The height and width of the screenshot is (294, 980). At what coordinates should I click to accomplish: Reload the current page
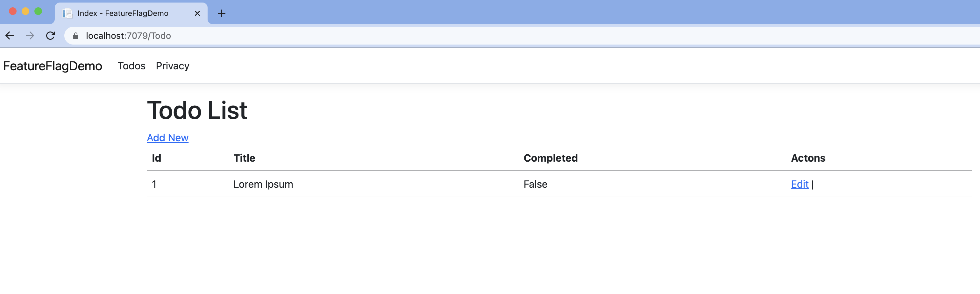tap(50, 36)
